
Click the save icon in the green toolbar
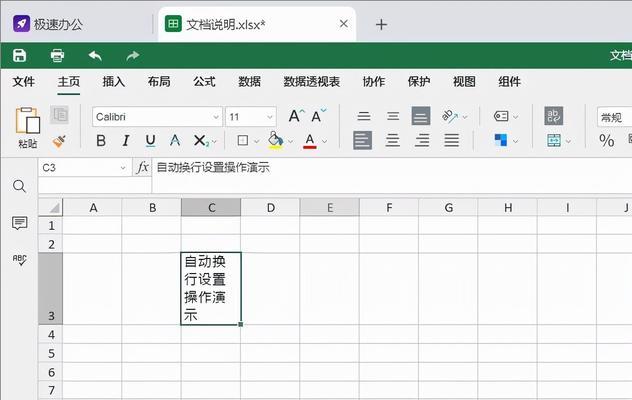point(19,55)
